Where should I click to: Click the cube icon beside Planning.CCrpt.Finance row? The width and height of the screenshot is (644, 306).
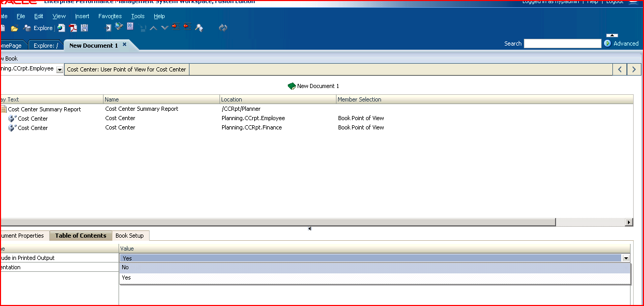tap(12, 128)
